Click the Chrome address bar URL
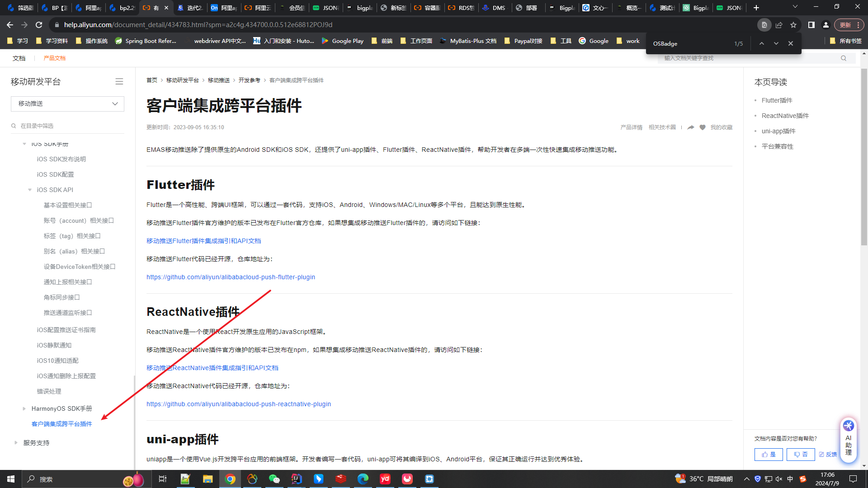Screen dimensions: 868x488 [198, 25]
